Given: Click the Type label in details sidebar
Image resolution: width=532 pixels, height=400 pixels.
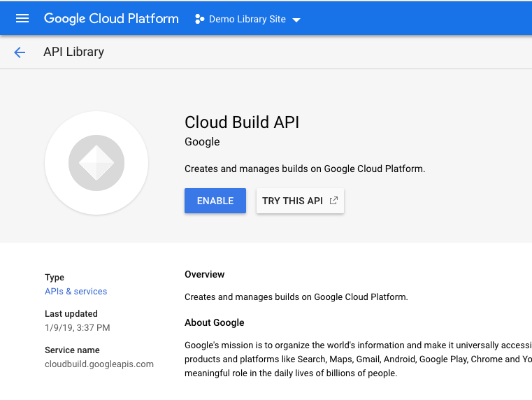Looking at the screenshot, I should click(x=55, y=278).
